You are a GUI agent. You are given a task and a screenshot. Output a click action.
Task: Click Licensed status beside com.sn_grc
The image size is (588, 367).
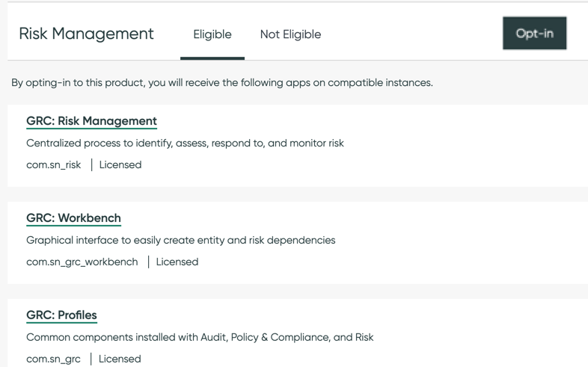pos(120,359)
